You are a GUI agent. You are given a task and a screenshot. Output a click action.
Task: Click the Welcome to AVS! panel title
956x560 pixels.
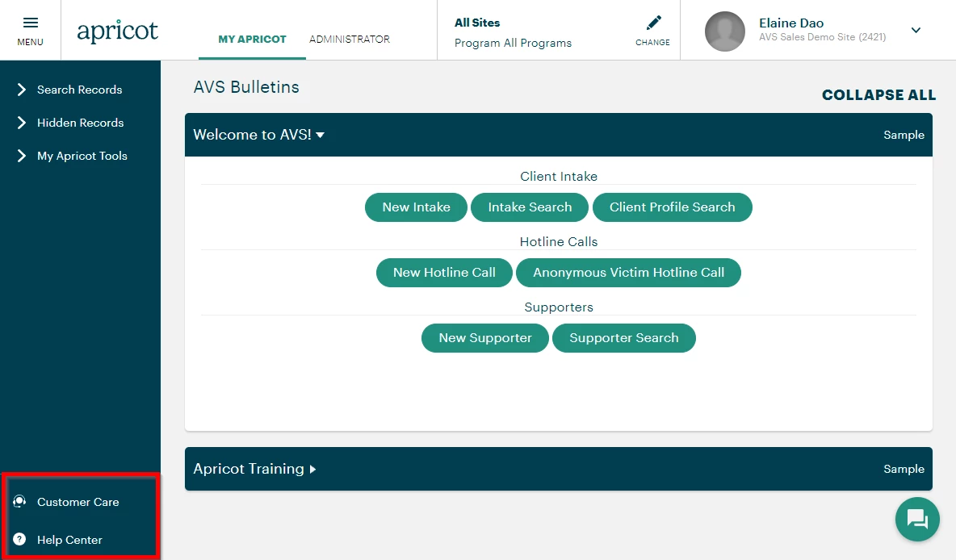[252, 135]
